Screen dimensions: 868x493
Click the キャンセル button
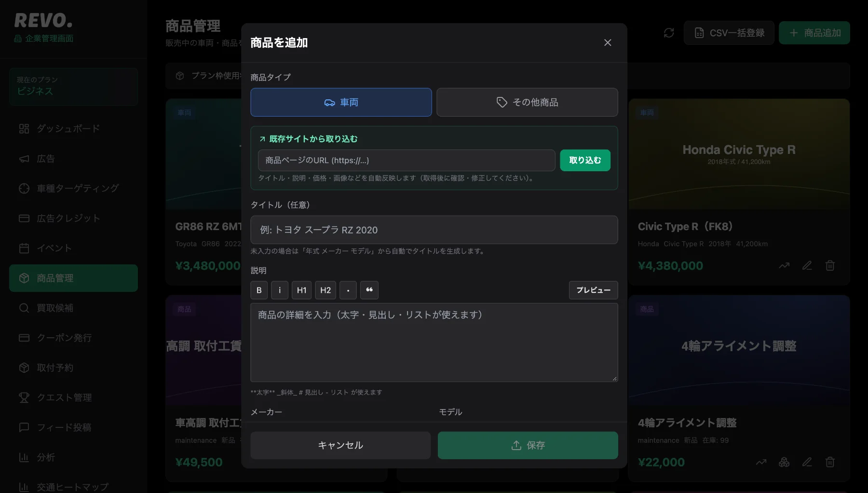(x=340, y=445)
